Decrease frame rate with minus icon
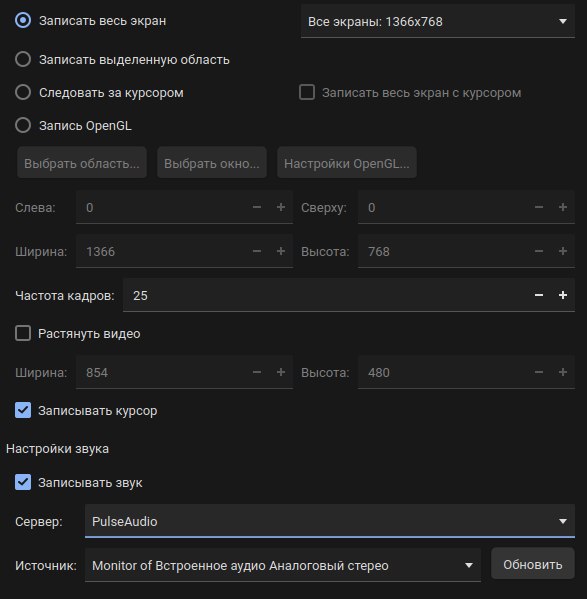The height and width of the screenshot is (599, 587). (x=539, y=295)
